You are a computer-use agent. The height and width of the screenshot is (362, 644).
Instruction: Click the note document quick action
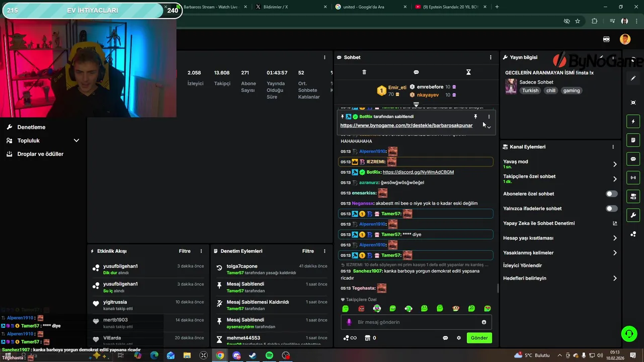(633, 140)
